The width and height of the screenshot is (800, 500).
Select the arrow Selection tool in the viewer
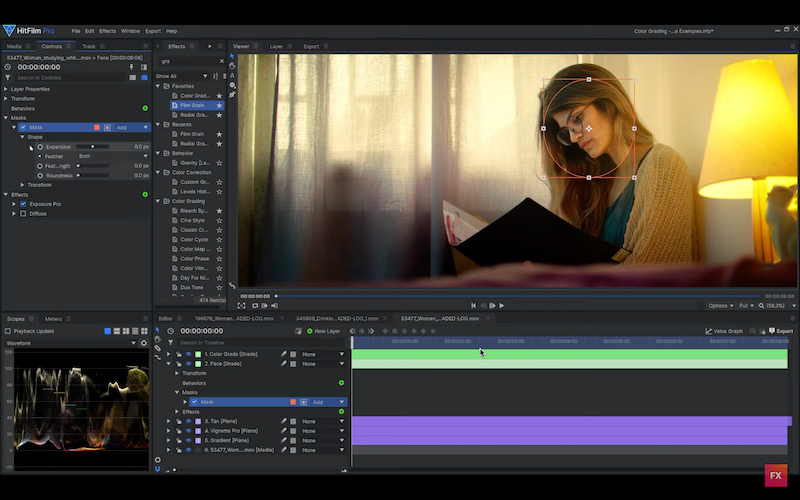coord(232,56)
